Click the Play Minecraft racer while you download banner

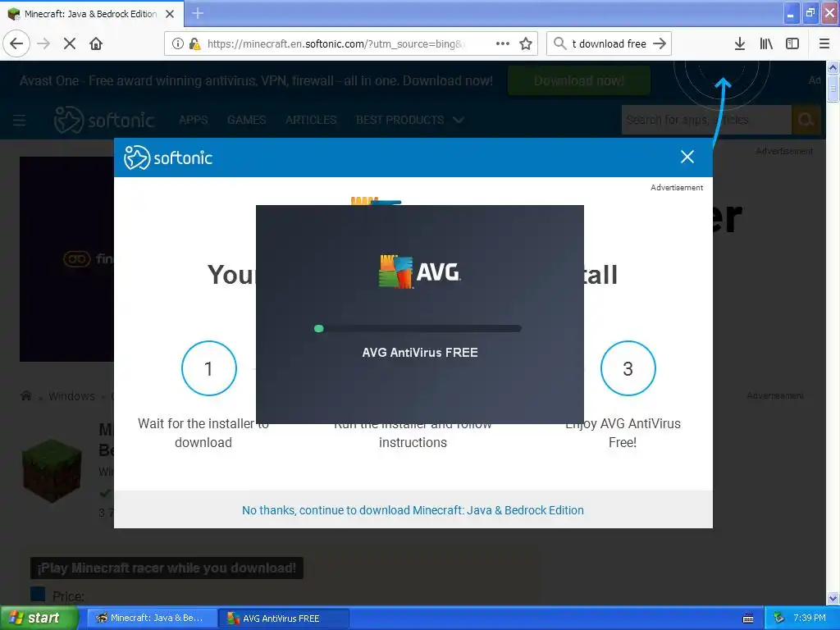coord(167,568)
